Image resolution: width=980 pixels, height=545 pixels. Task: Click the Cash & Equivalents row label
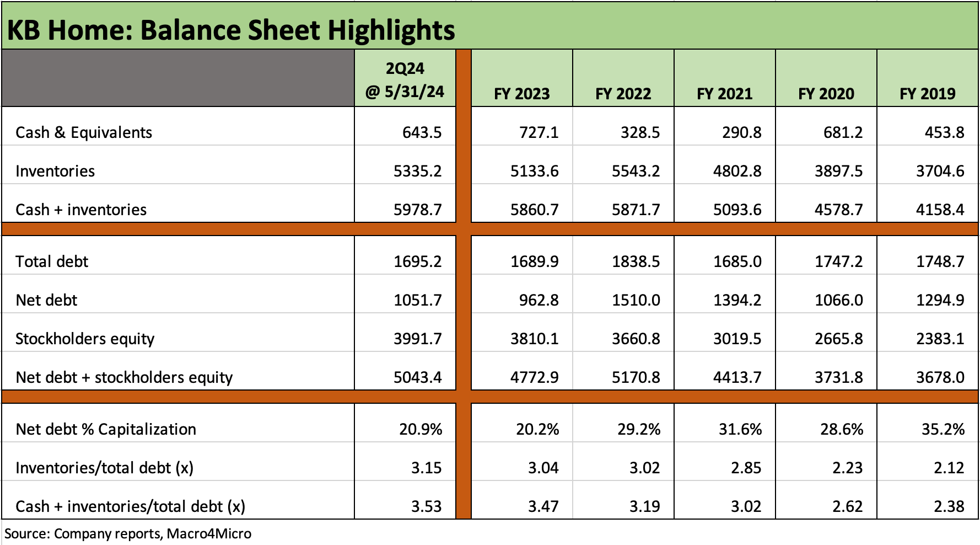tap(84, 132)
